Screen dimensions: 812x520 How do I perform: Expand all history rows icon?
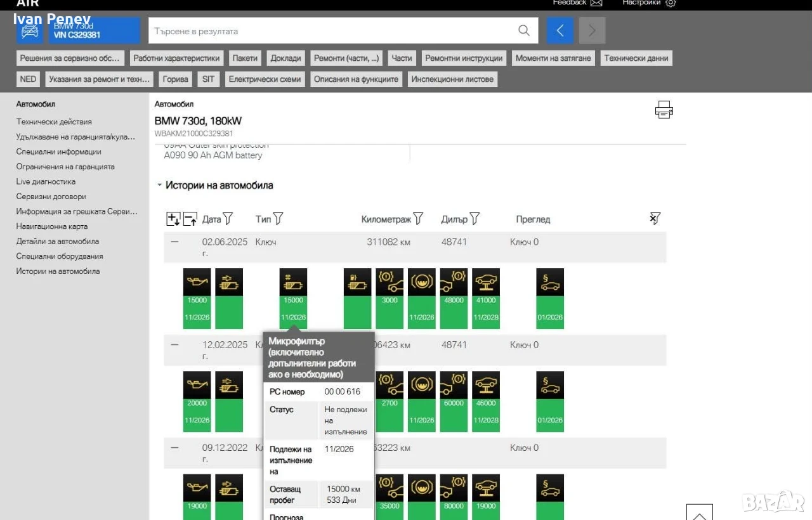[x=173, y=219]
